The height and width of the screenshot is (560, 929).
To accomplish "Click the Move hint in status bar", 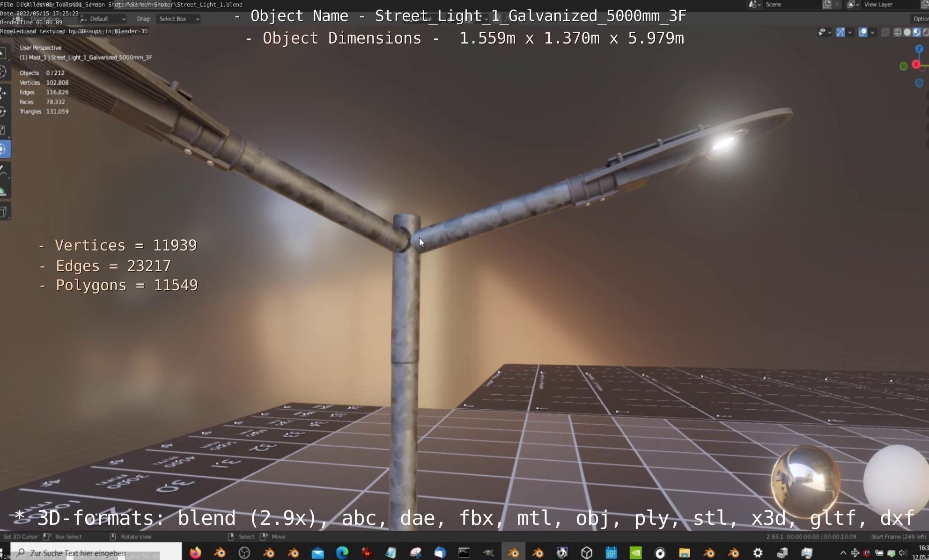I will [278, 537].
